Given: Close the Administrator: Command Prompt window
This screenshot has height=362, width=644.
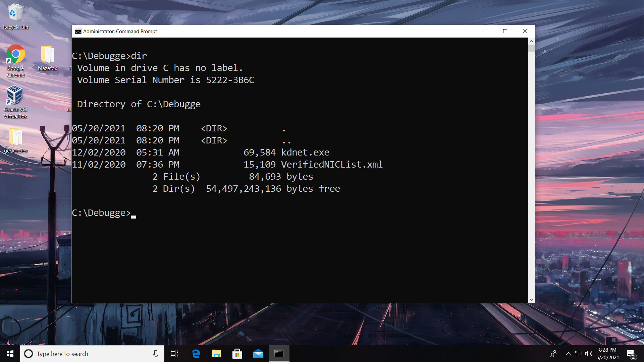Looking at the screenshot, I should coord(525,31).
